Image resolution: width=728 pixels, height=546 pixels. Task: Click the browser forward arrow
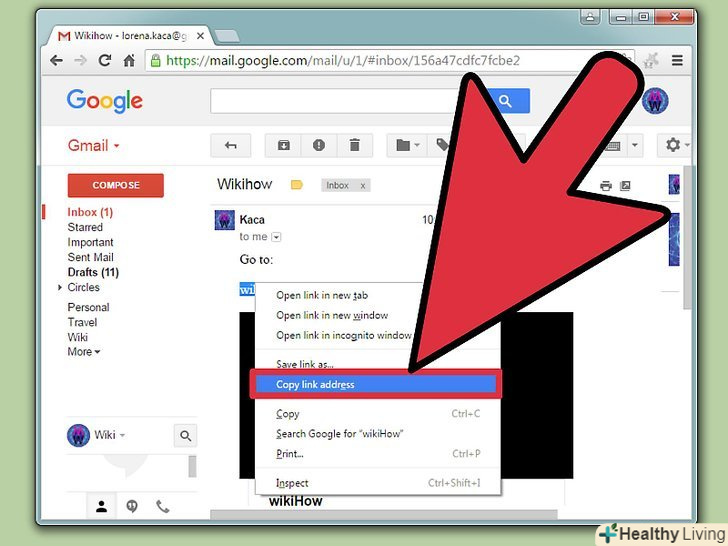80,60
